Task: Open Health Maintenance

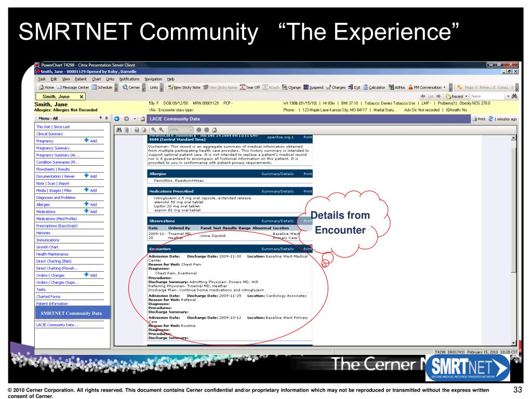Action: coord(52,254)
